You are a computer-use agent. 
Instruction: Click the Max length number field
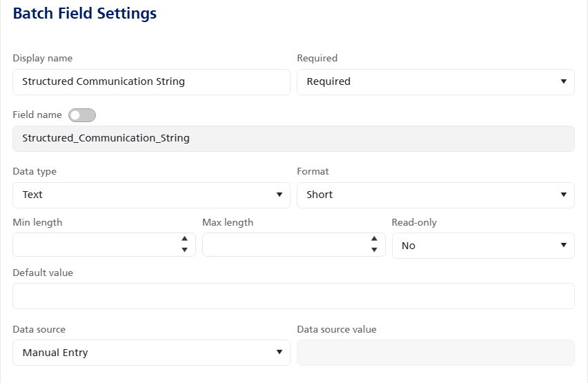[x=284, y=245]
